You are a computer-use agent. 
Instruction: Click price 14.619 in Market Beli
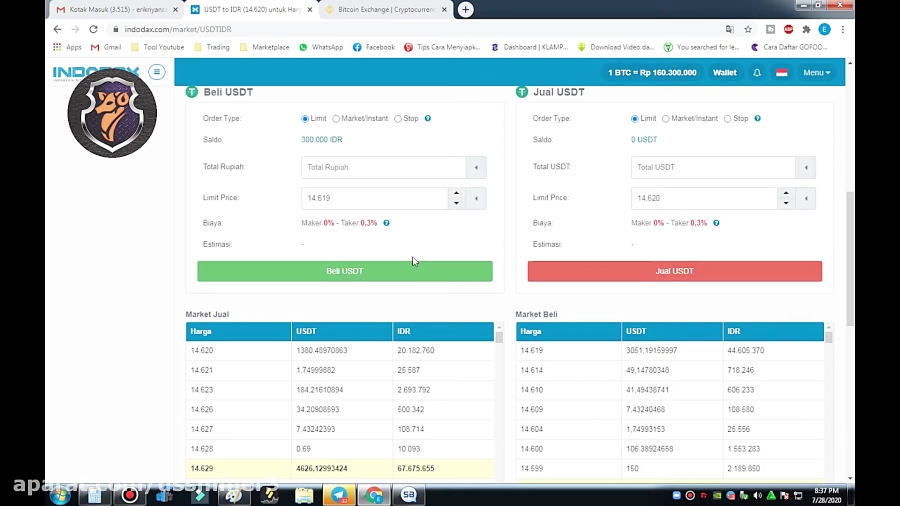tap(532, 351)
